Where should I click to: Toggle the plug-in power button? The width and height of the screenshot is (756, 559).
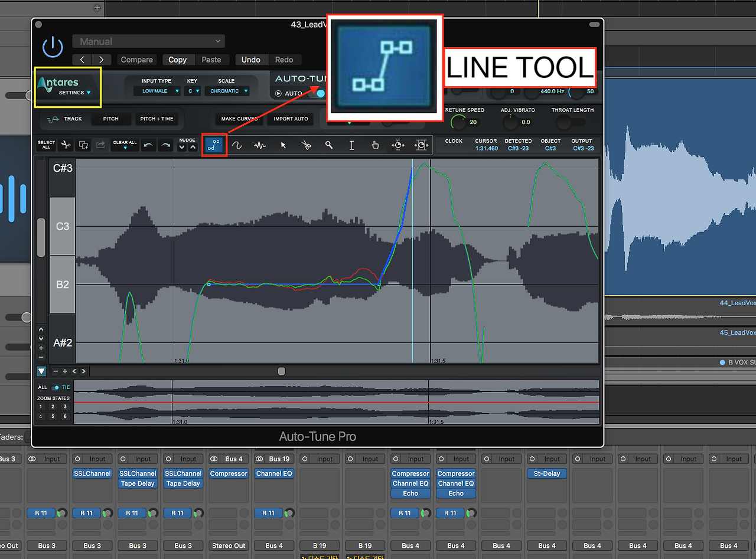pyautogui.click(x=53, y=47)
